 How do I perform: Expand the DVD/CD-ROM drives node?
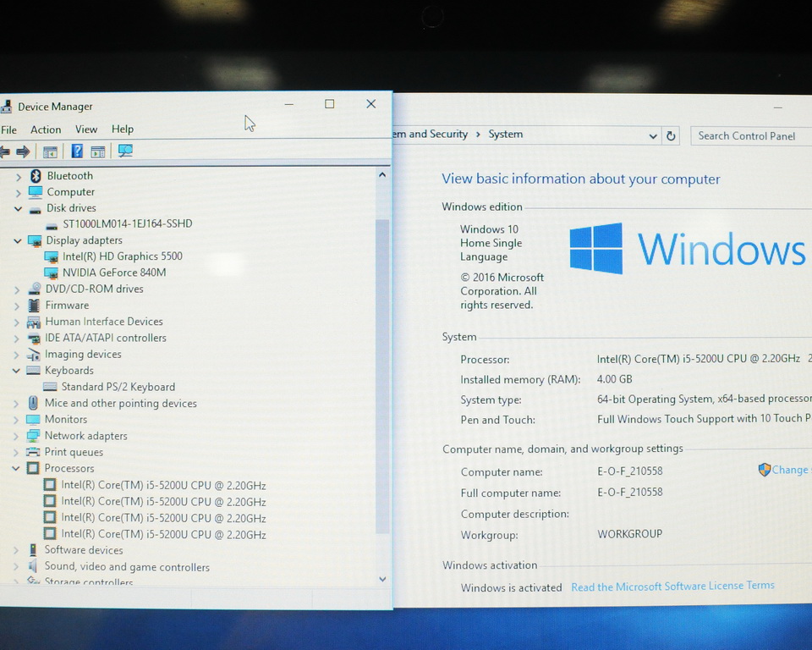coord(17,289)
